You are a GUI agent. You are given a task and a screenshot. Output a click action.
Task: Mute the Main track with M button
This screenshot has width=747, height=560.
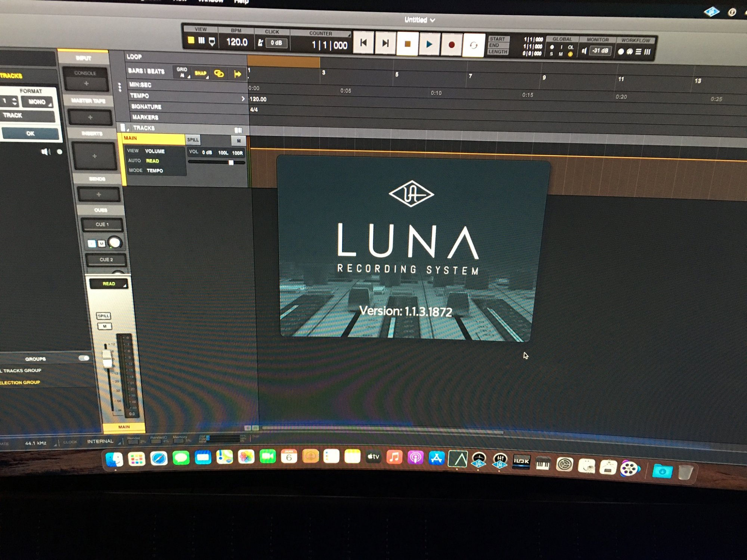(239, 141)
